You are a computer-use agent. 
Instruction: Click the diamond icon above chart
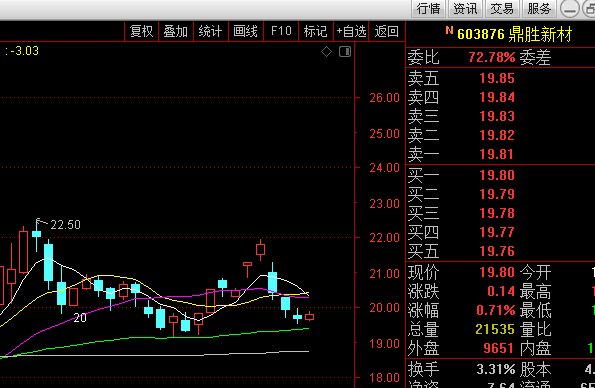326,52
